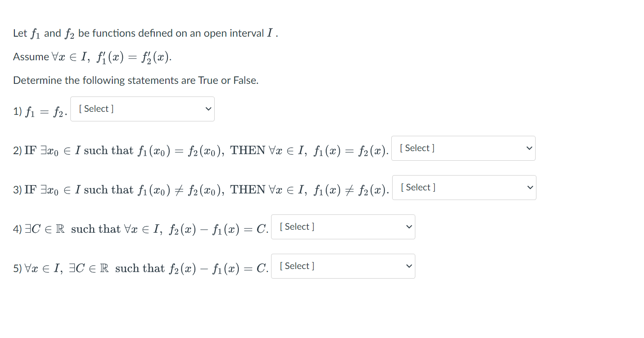Click the statement 2 implication text
This screenshot has height=338, width=644.
pyautogui.click(x=201, y=150)
